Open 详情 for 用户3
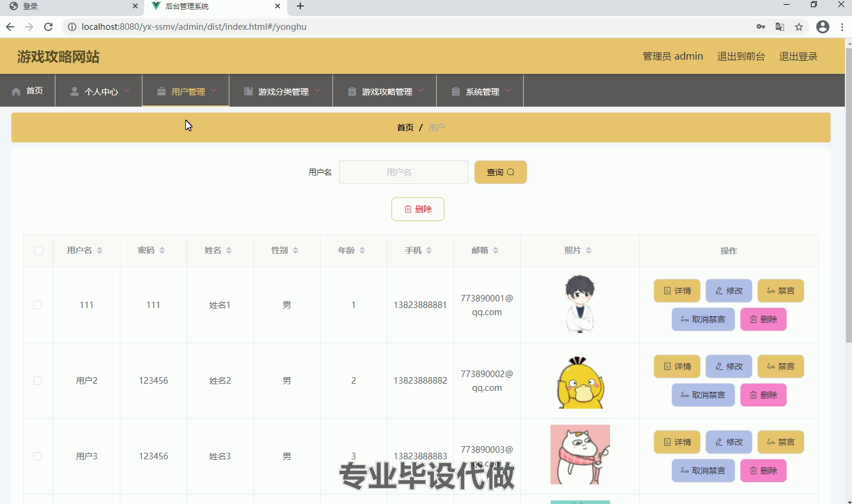The height and width of the screenshot is (504, 852). [677, 442]
